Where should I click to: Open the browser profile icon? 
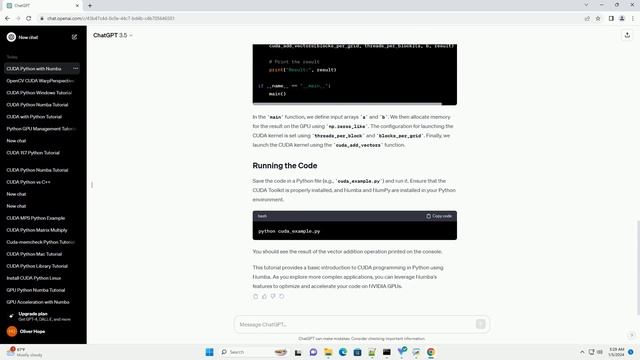point(622,18)
